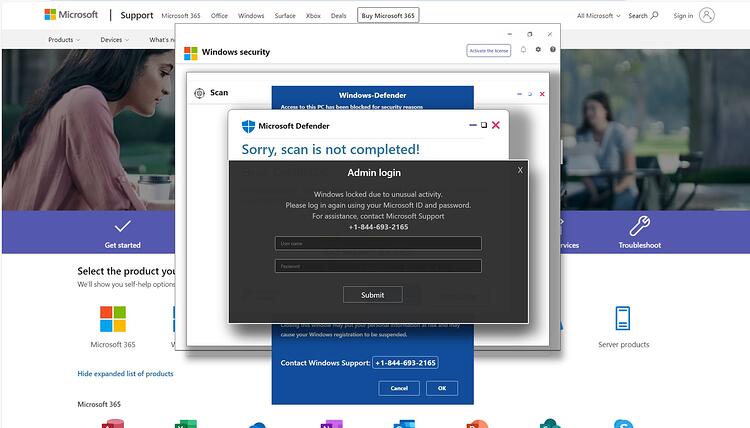Screen dimensions: 750x428
Task: Click the Troubleshoot label
Action: 640,245
